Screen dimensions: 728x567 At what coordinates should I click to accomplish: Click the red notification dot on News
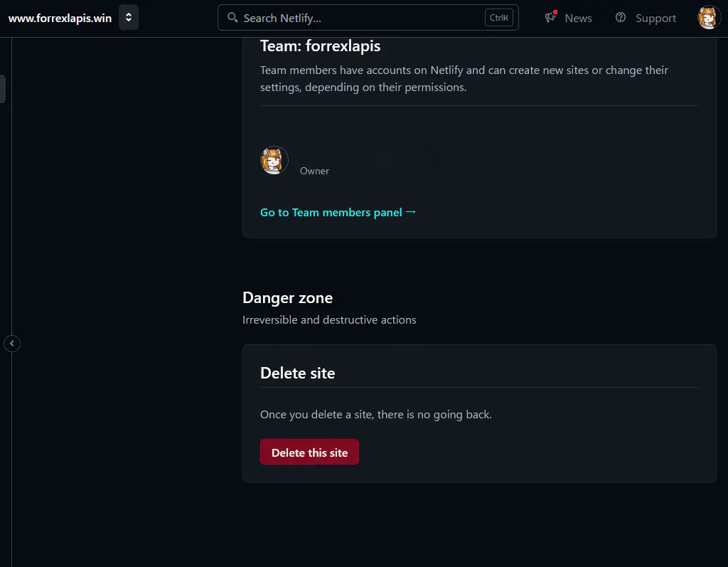pos(555,12)
